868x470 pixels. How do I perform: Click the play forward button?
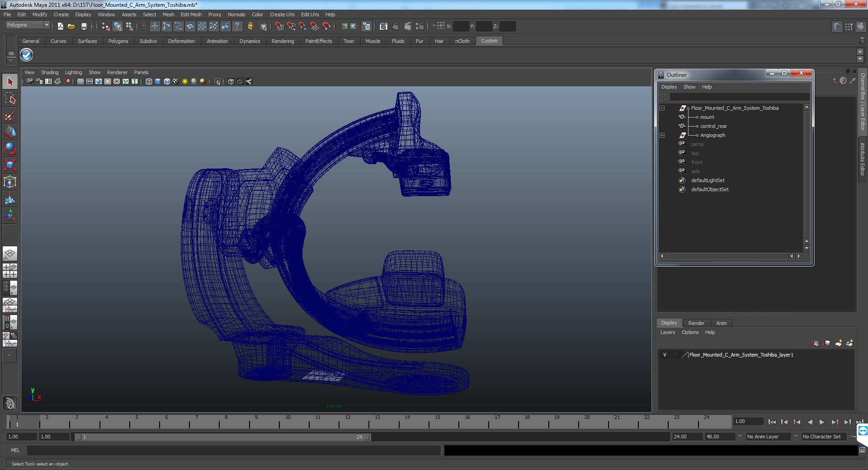pyautogui.click(x=822, y=422)
